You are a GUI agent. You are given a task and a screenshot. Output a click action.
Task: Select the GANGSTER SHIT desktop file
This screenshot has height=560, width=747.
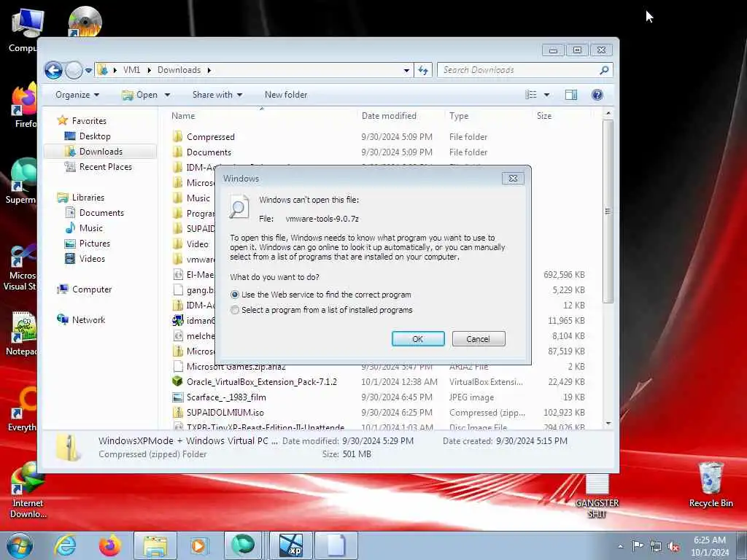point(597,496)
